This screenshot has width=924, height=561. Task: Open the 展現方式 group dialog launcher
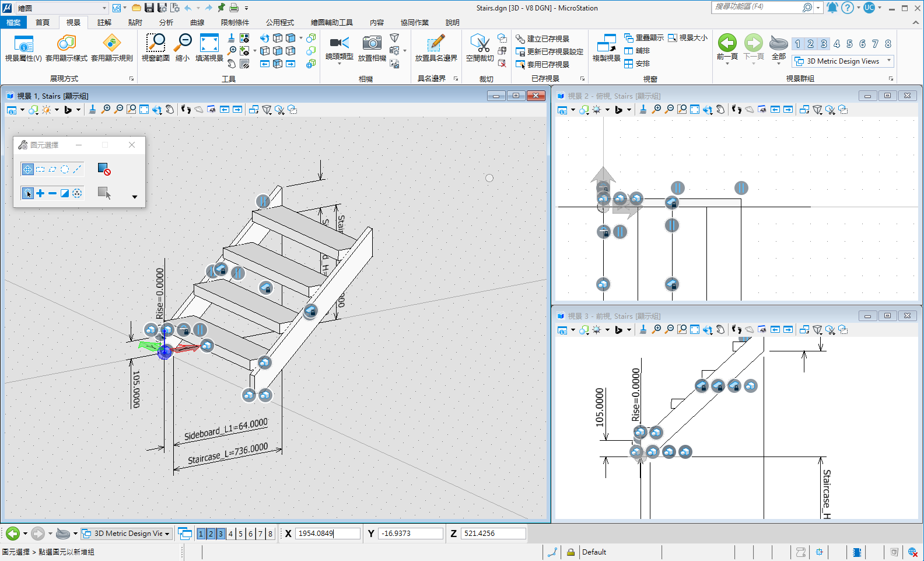point(131,79)
